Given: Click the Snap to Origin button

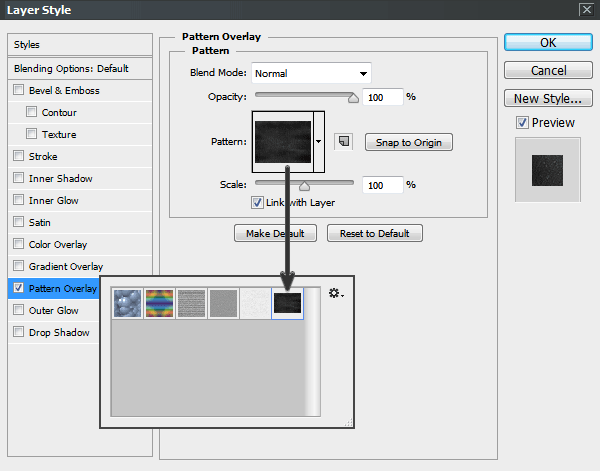Looking at the screenshot, I should pos(408,142).
